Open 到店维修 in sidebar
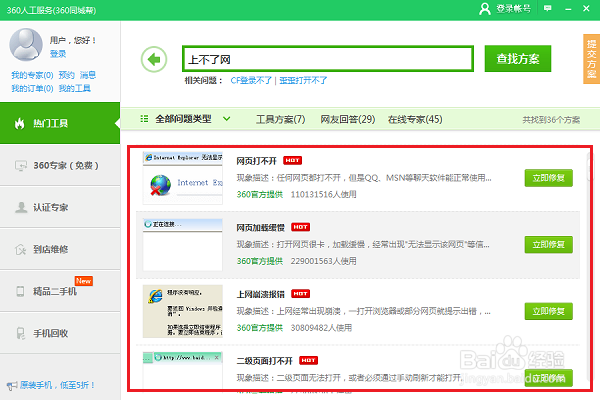The image size is (600, 400). click(60, 250)
